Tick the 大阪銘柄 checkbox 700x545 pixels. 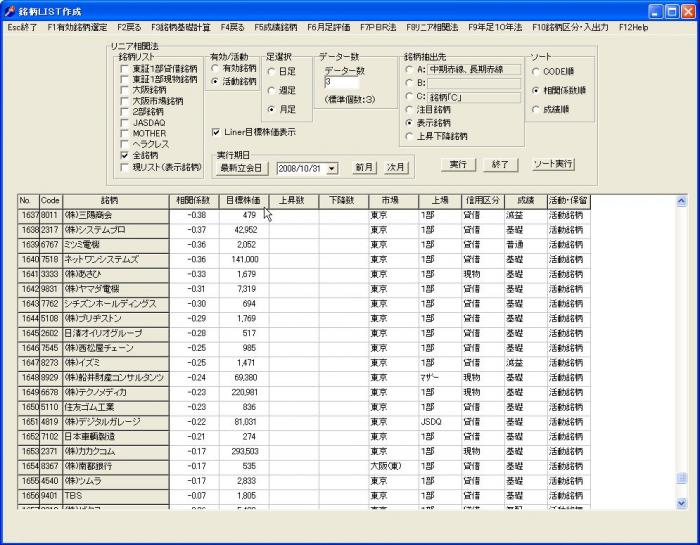pos(125,90)
